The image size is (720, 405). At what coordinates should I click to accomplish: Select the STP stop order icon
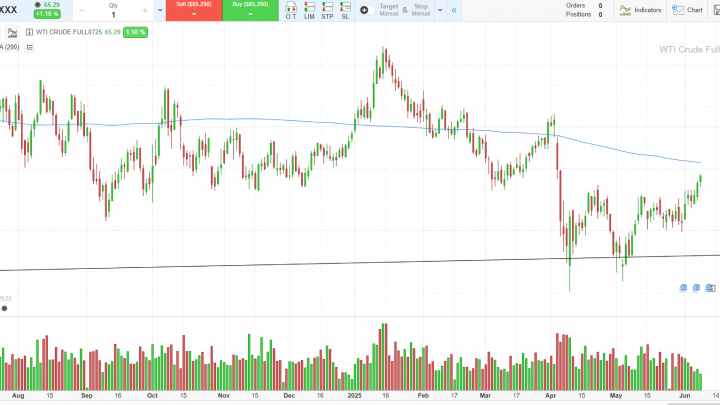pos(327,11)
